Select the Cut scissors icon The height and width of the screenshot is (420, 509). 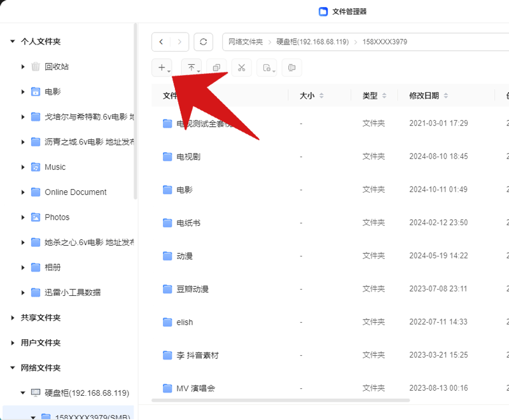tap(241, 67)
